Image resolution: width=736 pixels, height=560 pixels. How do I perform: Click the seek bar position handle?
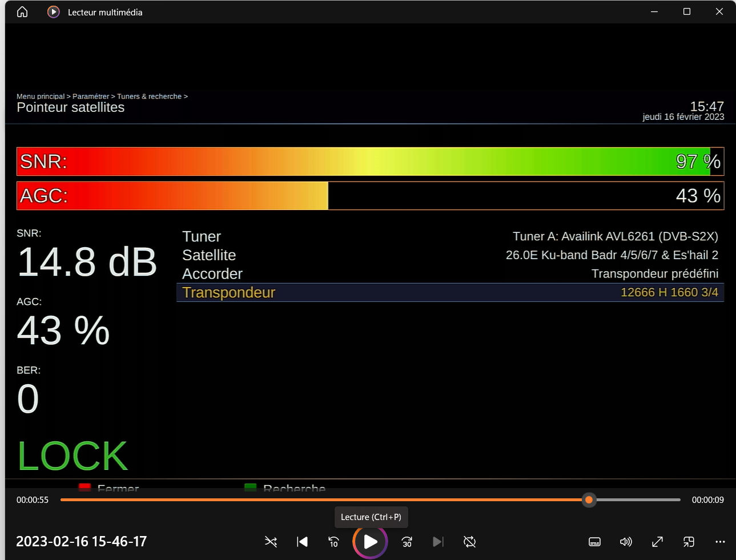click(589, 500)
